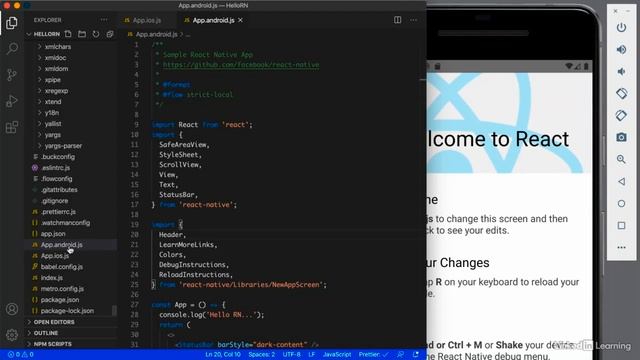Raise emulator volume up

621,49
